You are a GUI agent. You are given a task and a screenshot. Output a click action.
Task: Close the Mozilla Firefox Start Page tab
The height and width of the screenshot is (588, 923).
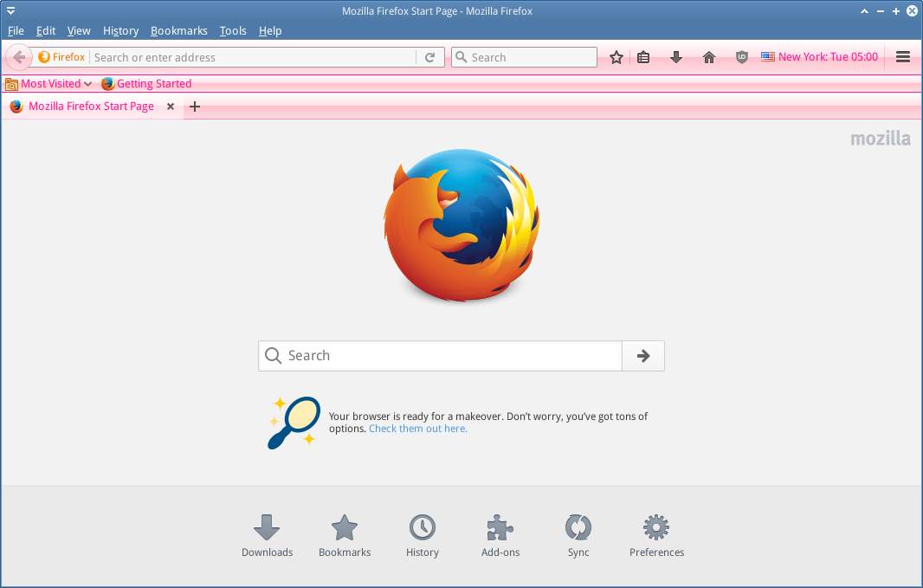click(x=170, y=107)
